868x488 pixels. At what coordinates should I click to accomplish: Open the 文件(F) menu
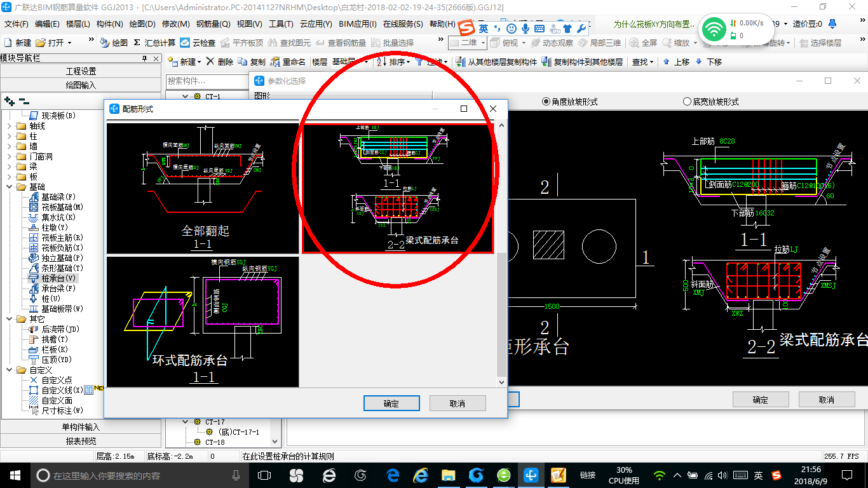[x=17, y=24]
